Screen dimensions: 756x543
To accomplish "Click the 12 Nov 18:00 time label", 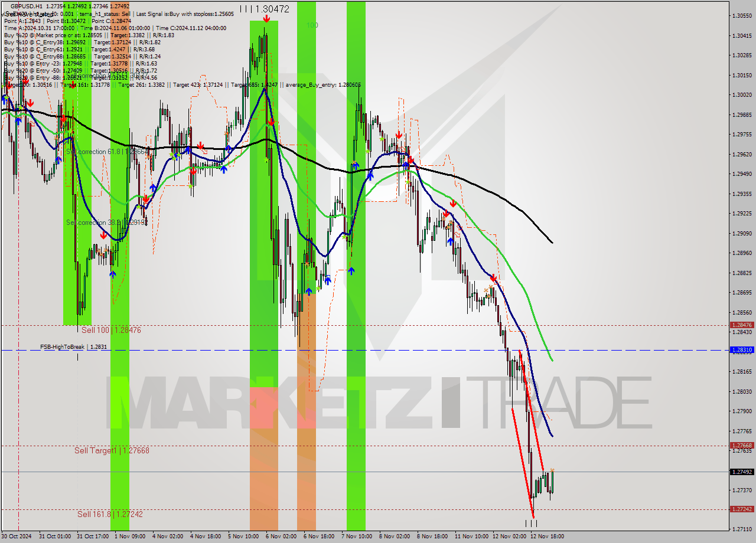I will (547, 537).
